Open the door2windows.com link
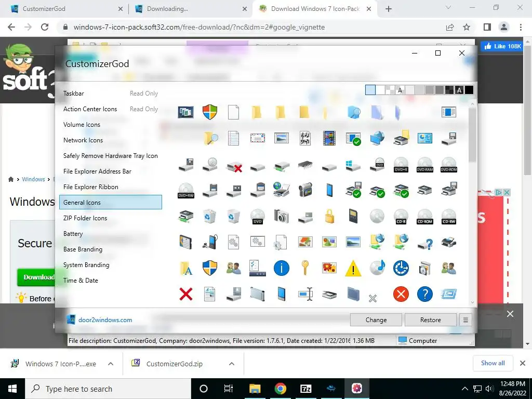This screenshot has width=532, height=399. pos(105,320)
